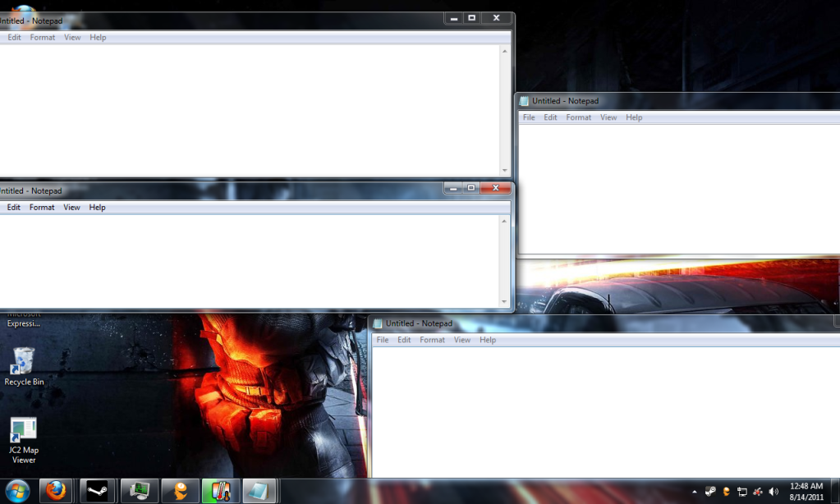Open the clock showing 12:48 AM
This screenshot has height=504, width=840.
pos(806,491)
